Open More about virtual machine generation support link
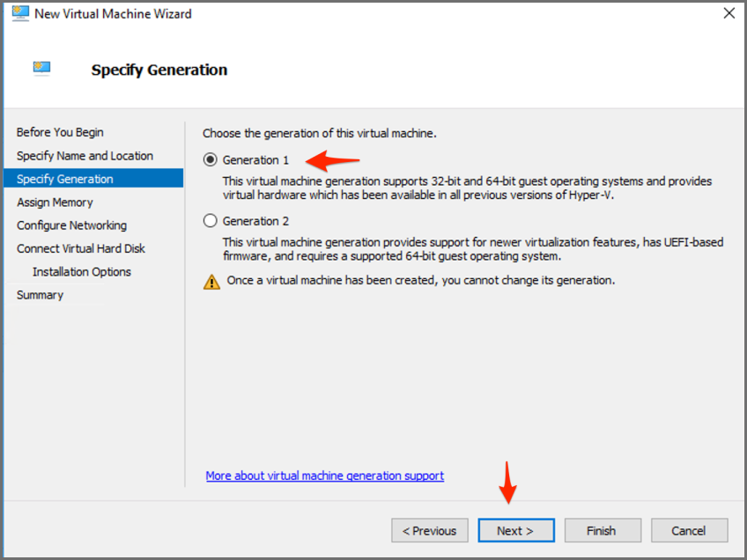This screenshot has height=560, width=747. click(324, 475)
